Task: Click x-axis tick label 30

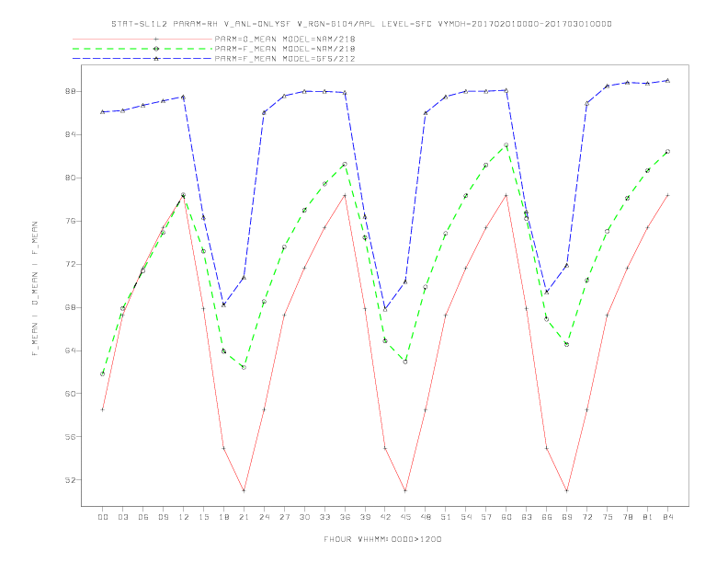Action: (304, 517)
